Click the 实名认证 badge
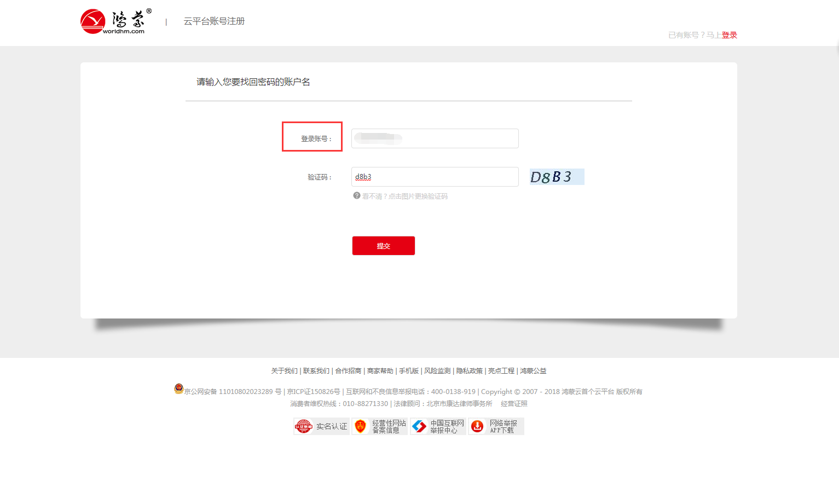839x504 pixels. [x=321, y=426]
